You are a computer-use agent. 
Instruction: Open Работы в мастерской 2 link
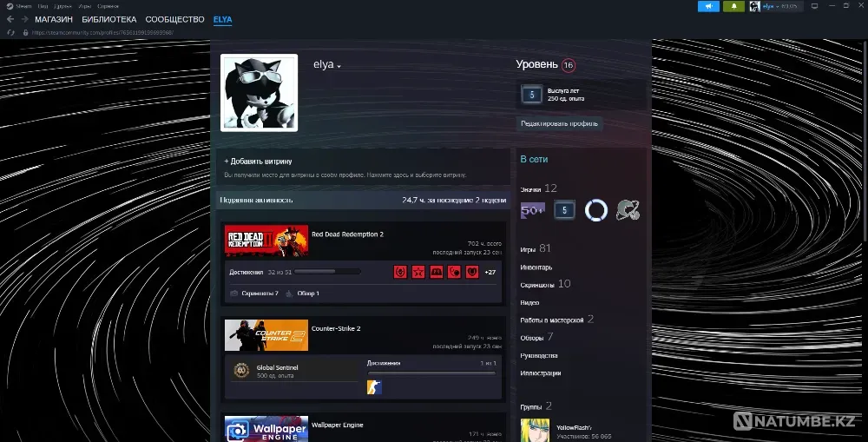(x=557, y=320)
